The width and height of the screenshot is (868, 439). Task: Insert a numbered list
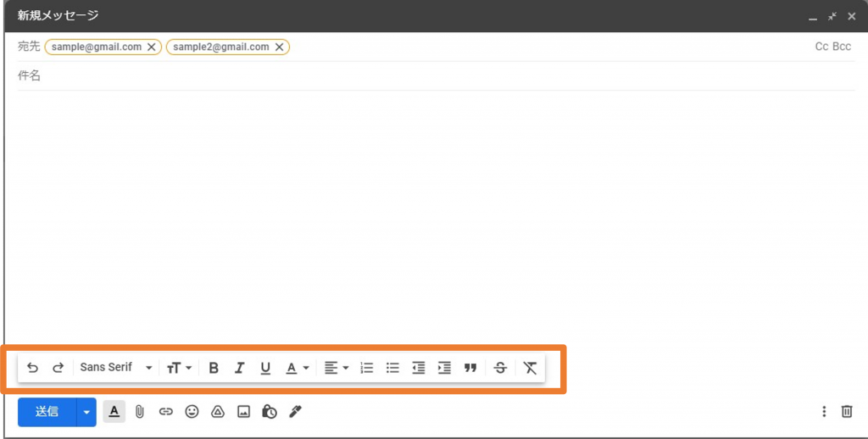[x=366, y=368]
